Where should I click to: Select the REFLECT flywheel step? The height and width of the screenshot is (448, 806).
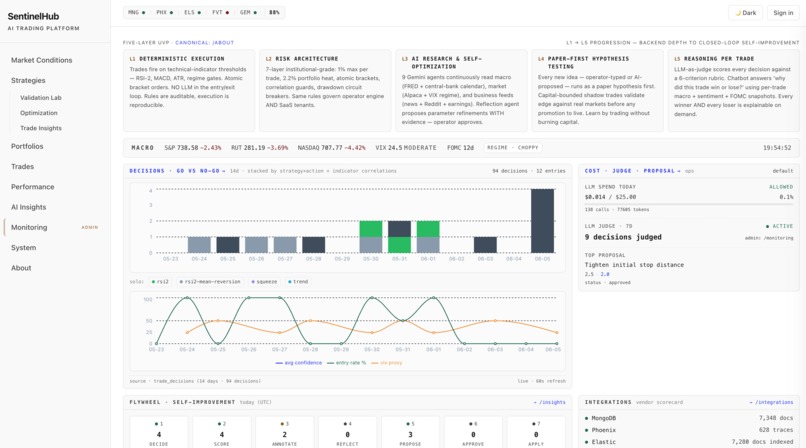pyautogui.click(x=347, y=433)
